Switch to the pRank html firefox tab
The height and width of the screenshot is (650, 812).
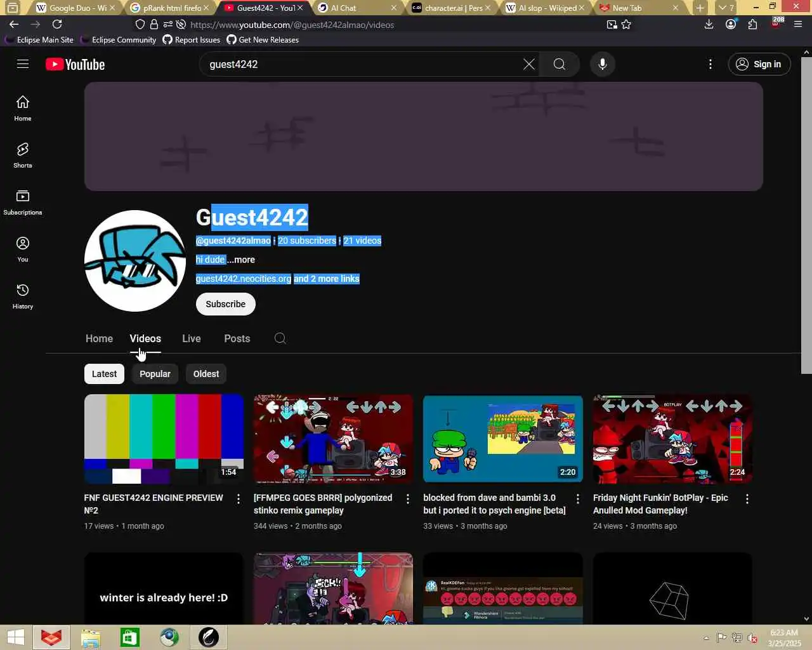click(x=169, y=8)
